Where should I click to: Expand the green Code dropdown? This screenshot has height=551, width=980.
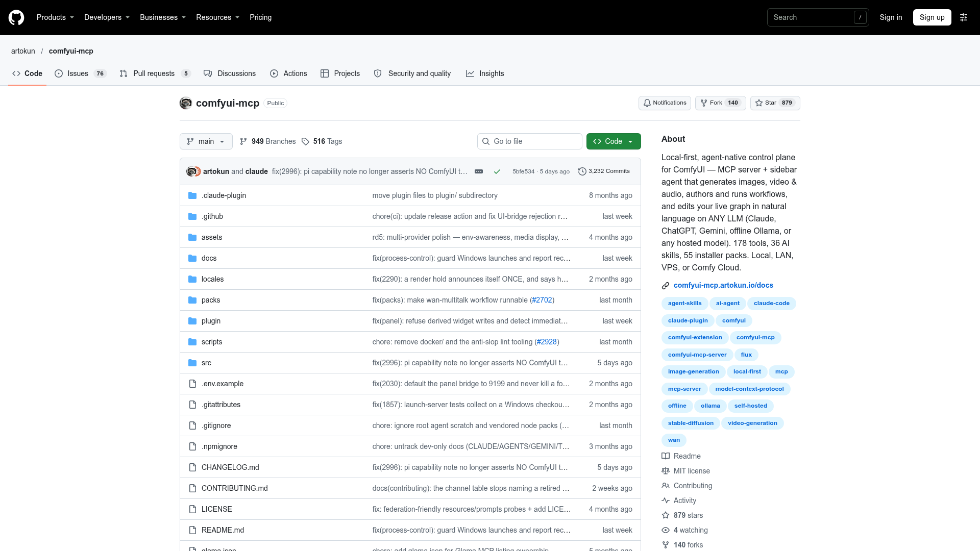[614, 141]
